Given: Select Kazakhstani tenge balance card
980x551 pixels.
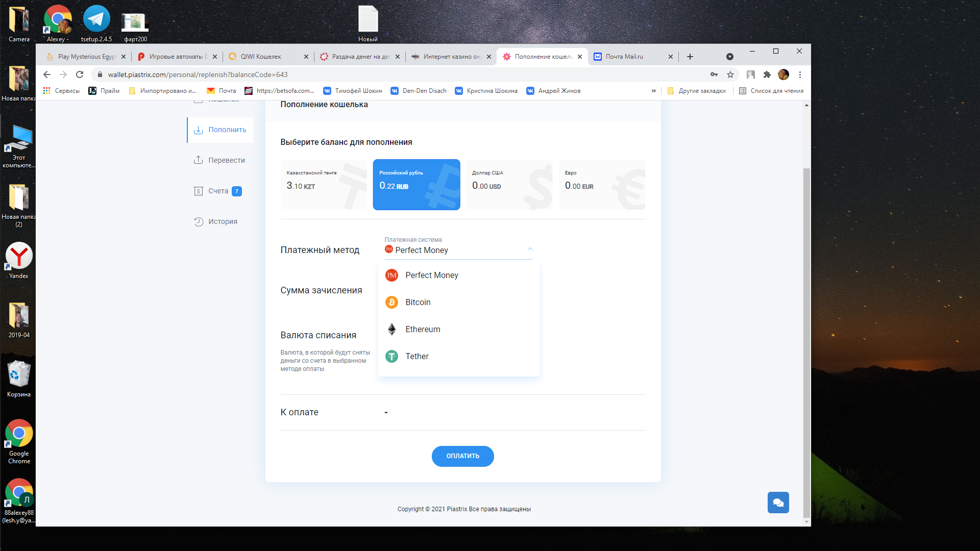Looking at the screenshot, I should (324, 185).
